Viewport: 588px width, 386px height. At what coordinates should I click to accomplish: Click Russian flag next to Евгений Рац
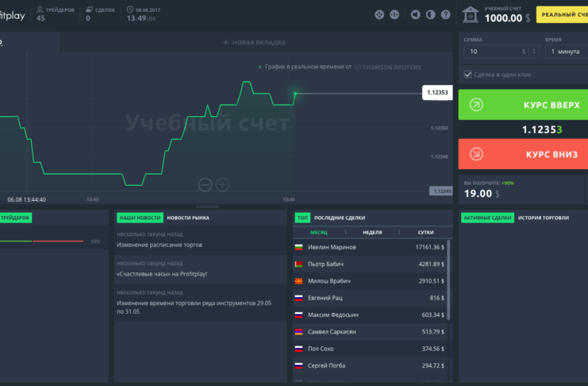tap(299, 298)
